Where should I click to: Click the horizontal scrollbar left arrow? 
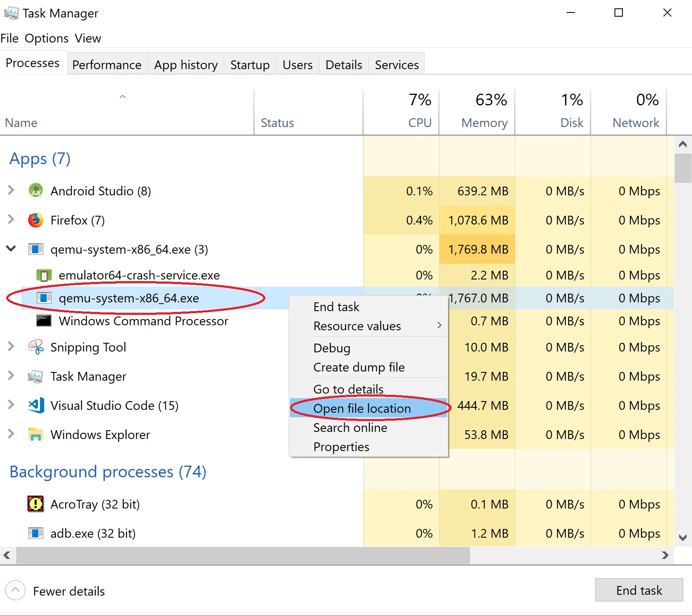click(x=7, y=555)
